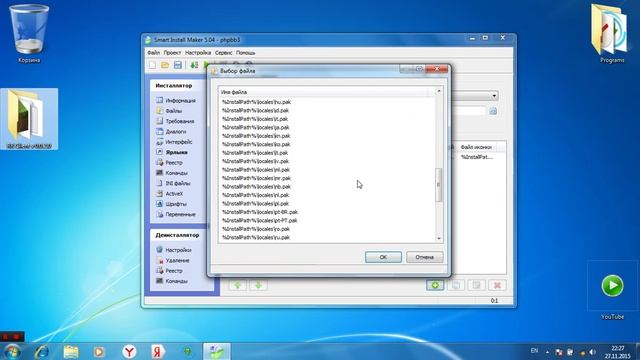Screen dimensions: 640x360
Task: Open Информация section in Инсталлятор sidebar
Action: point(176,100)
